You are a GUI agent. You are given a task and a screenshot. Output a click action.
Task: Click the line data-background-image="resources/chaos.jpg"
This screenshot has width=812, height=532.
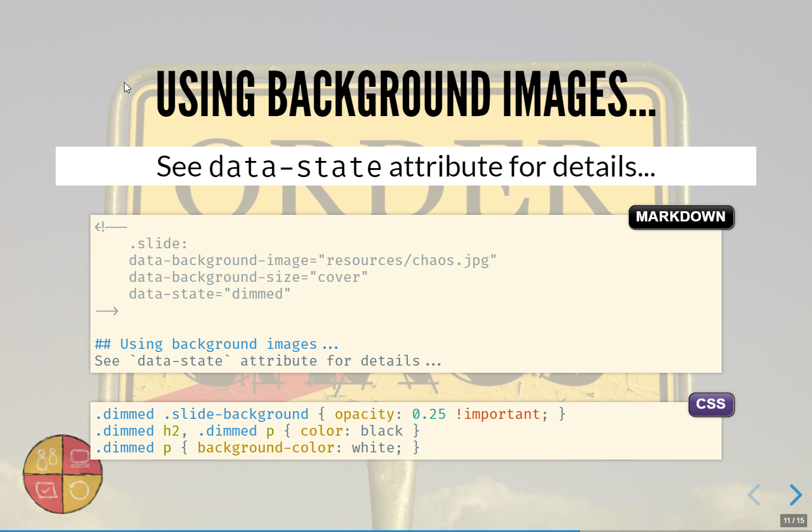(313, 261)
